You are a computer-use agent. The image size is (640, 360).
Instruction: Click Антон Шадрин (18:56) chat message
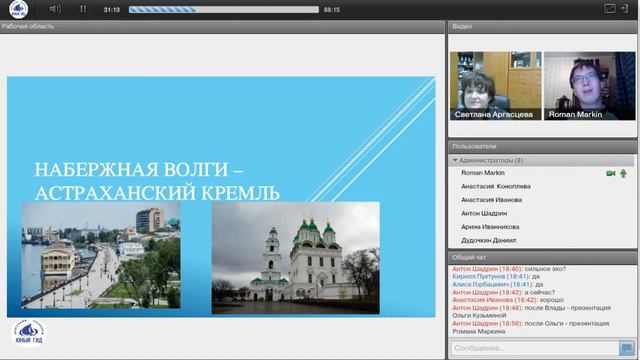pyautogui.click(x=531, y=327)
